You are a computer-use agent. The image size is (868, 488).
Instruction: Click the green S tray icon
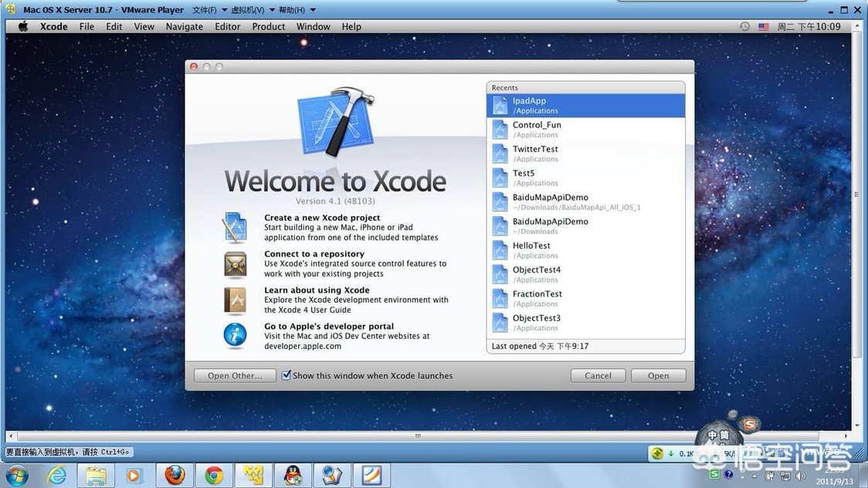click(x=714, y=474)
